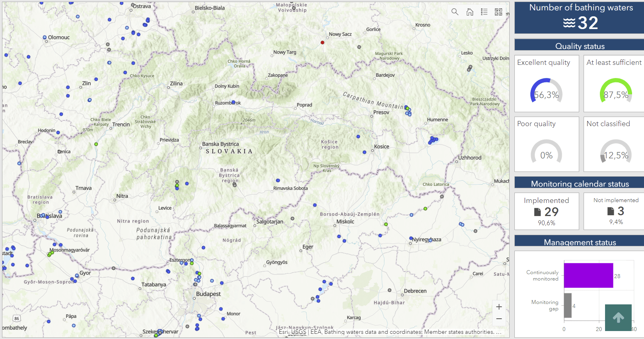This screenshot has width=644, height=339.
Task: Select the Excellent quality gauge
Action: click(546, 91)
